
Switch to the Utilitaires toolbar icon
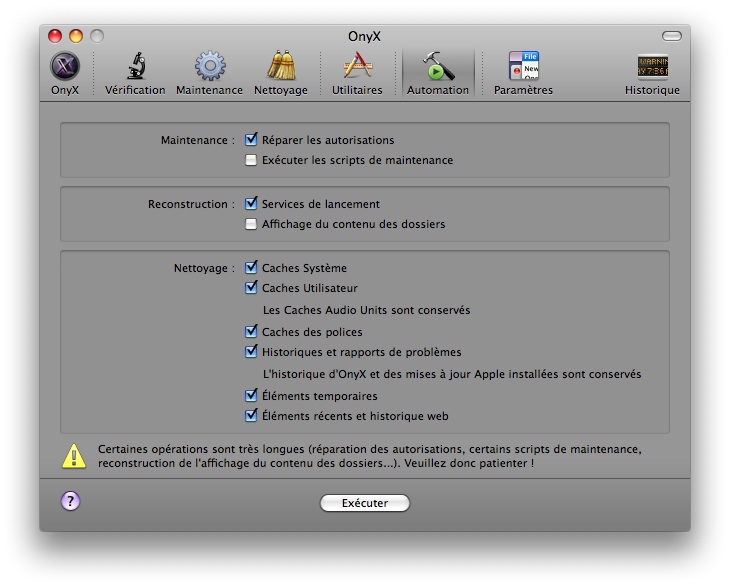coord(357,67)
